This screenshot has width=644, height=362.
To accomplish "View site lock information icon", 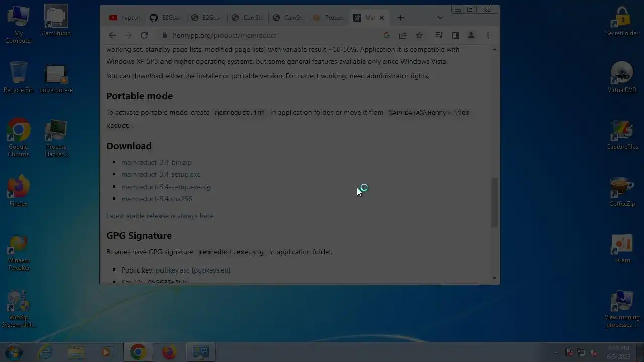I will (164, 35).
